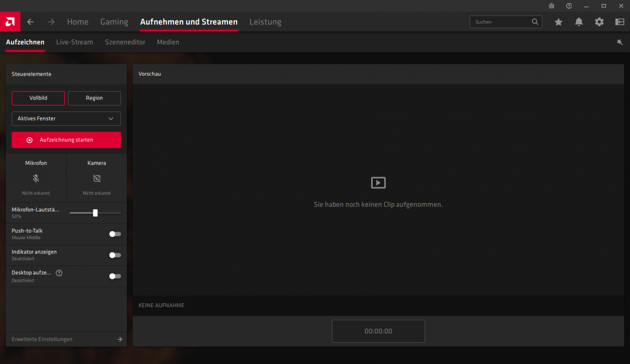Open the Medien subtab
Image resolution: width=630 pixels, height=364 pixels.
[168, 42]
